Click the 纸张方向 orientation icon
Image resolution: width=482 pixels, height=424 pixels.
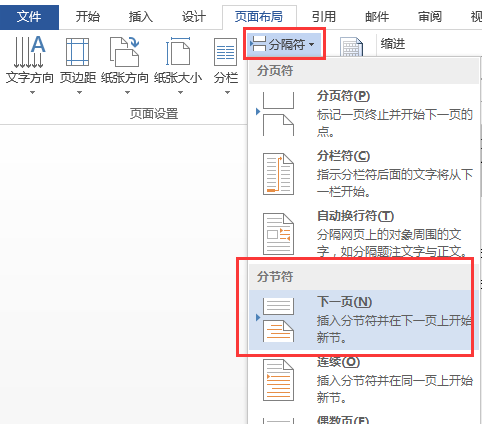125,52
